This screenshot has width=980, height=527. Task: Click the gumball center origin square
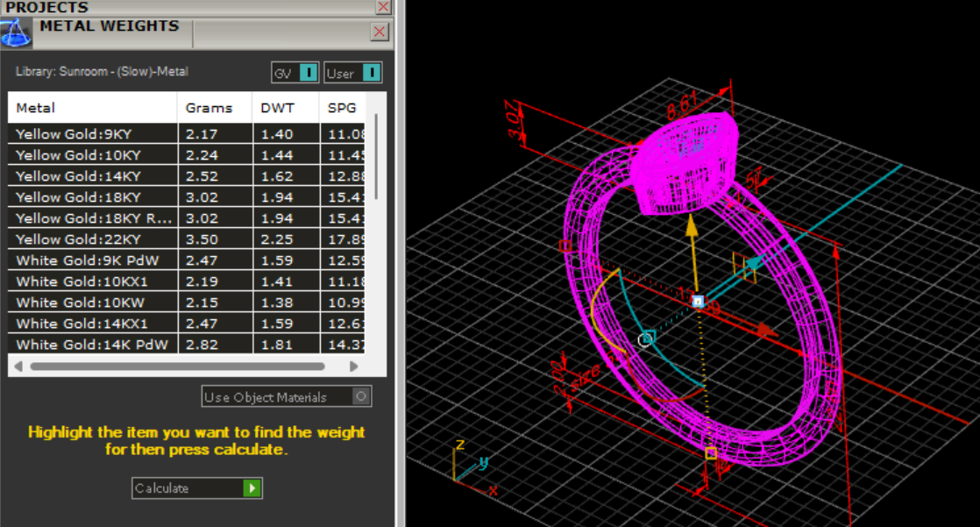(698, 302)
